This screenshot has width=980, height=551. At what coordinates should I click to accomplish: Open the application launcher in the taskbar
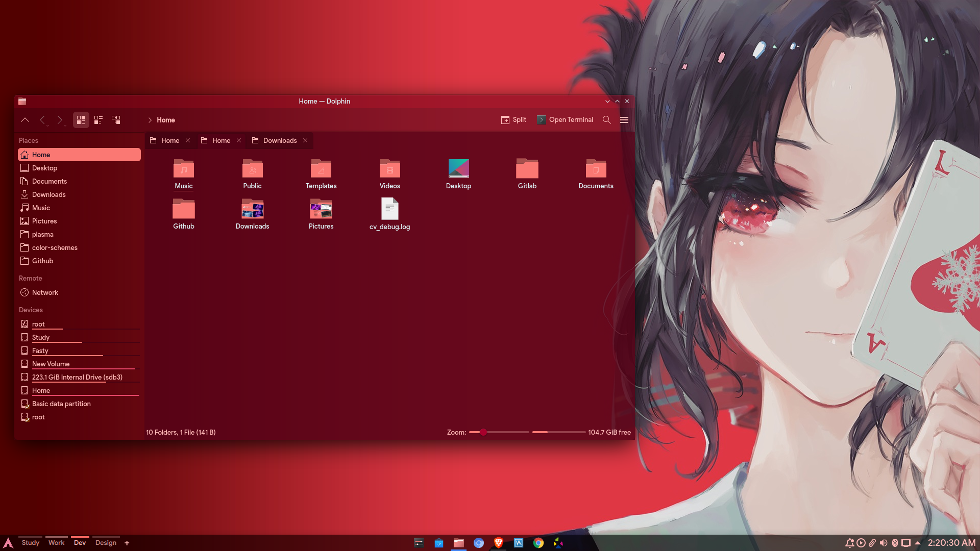pos(8,543)
